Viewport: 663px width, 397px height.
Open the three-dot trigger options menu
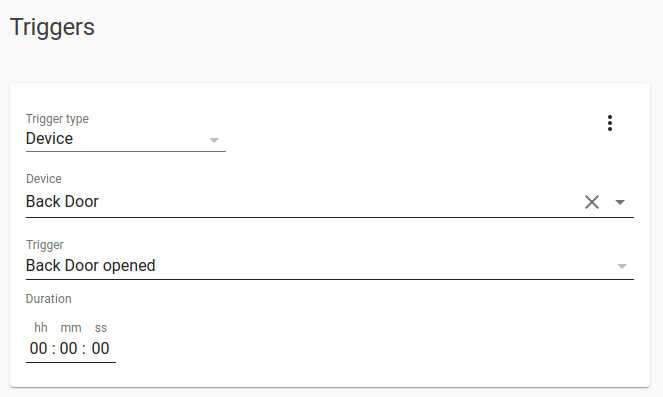tap(610, 123)
